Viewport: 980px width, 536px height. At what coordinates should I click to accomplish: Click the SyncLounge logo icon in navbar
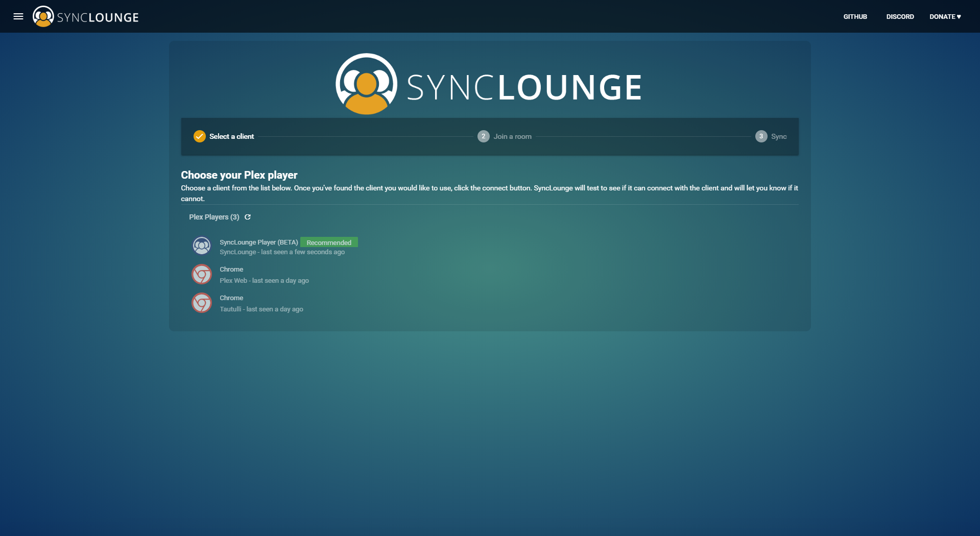[43, 16]
